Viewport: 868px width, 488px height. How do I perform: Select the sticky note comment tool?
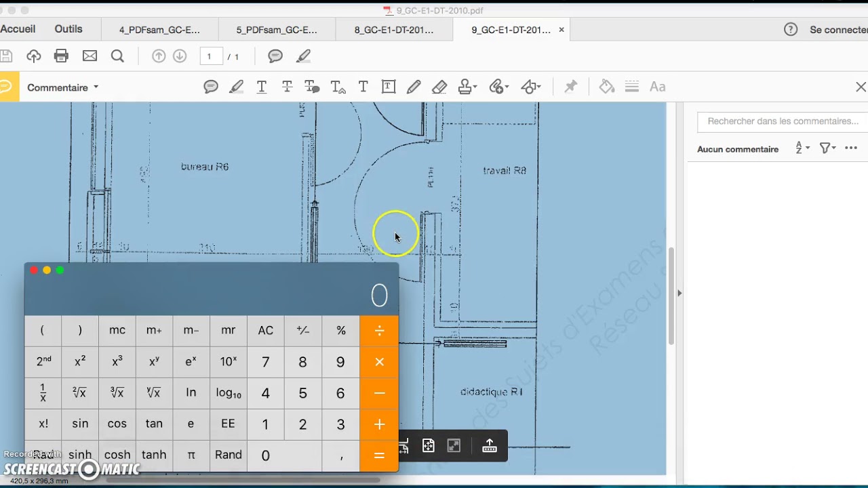[x=211, y=87]
